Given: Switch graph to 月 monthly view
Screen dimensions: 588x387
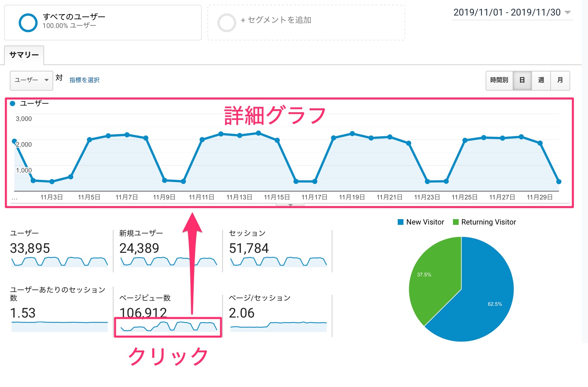Looking at the screenshot, I should 560,80.
